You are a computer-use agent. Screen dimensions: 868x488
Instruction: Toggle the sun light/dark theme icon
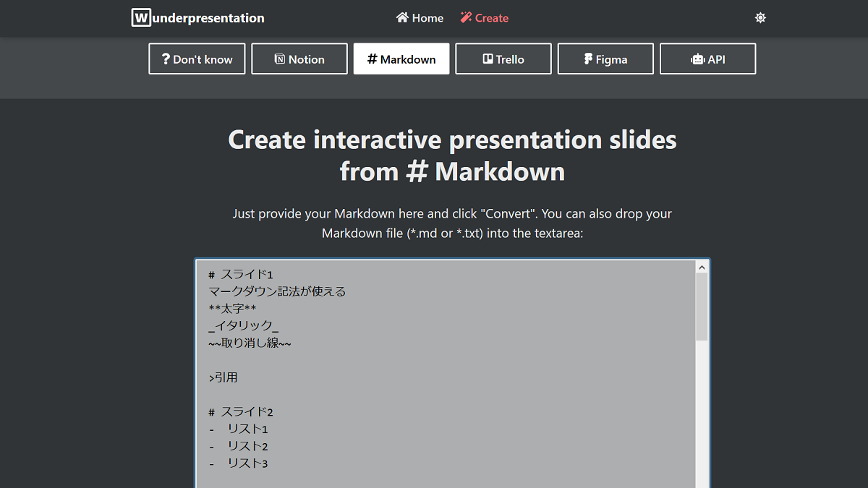click(760, 17)
